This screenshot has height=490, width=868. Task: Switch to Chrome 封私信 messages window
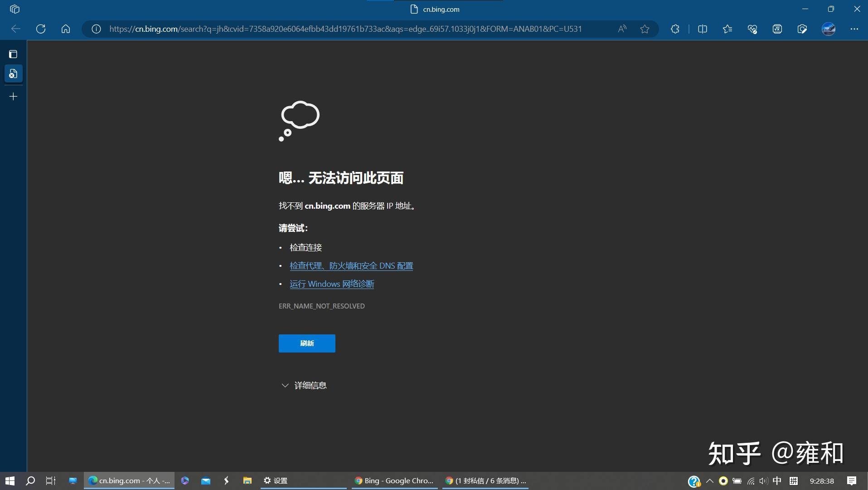485,481
